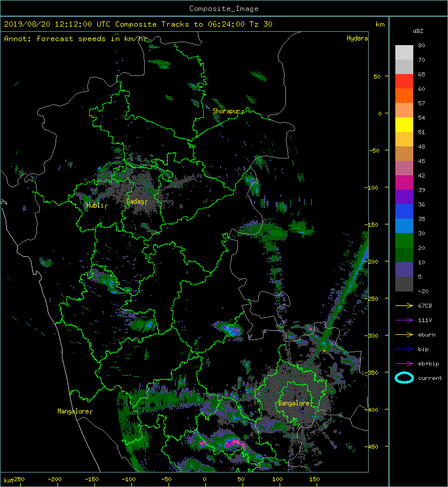The width and height of the screenshot is (448, 487).
Task: Click the 111V legend label
Action: click(425, 320)
